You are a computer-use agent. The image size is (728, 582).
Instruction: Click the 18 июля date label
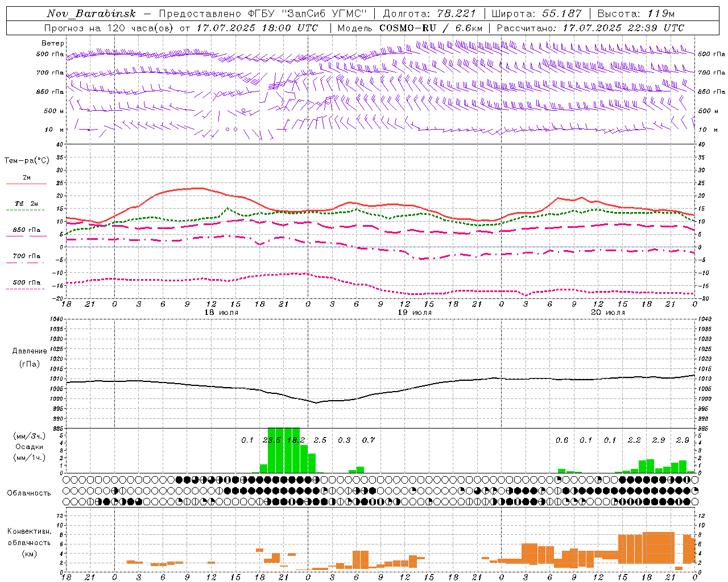(221, 313)
